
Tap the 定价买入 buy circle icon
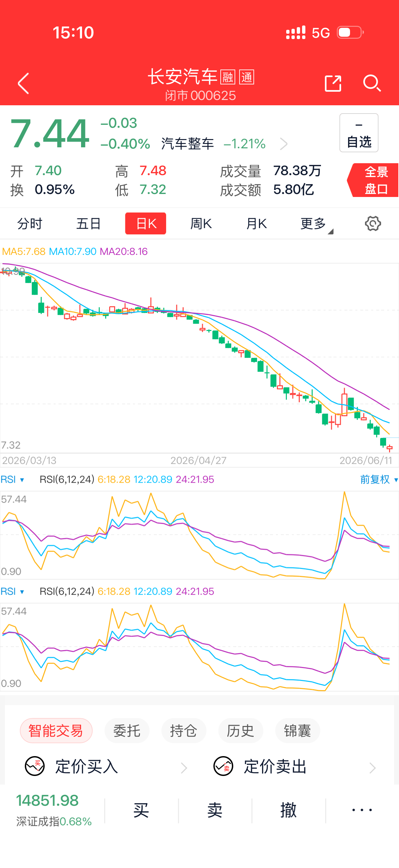coord(35,766)
